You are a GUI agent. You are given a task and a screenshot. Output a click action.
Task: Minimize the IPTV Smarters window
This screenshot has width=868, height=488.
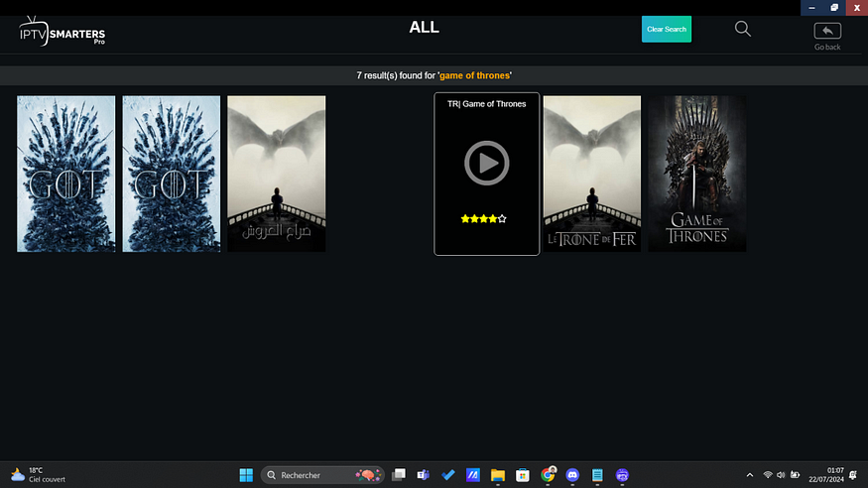pyautogui.click(x=811, y=8)
